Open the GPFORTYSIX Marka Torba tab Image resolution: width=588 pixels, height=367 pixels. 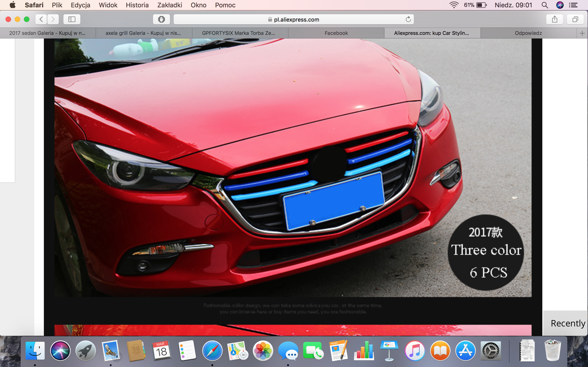pyautogui.click(x=239, y=33)
